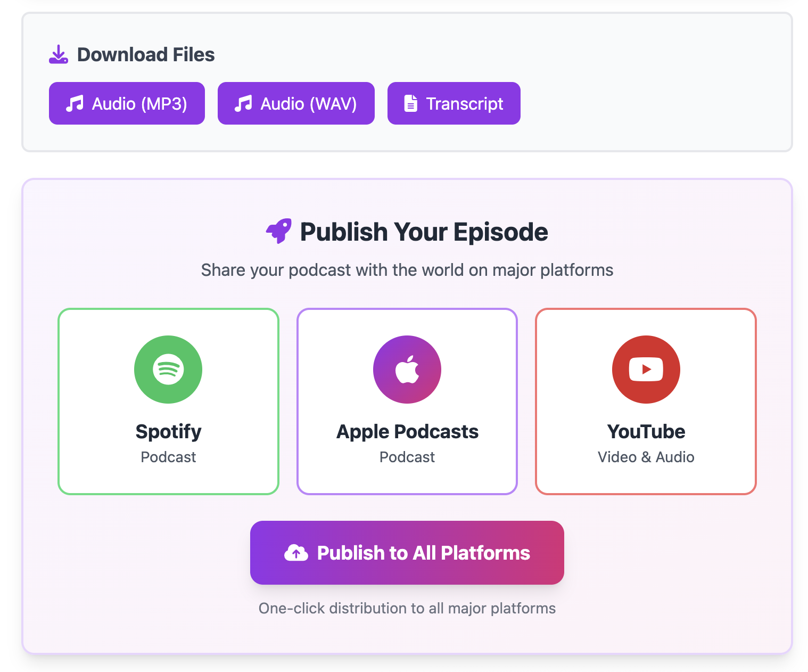
Task: Download the Audio (MP3) file
Action: click(126, 103)
